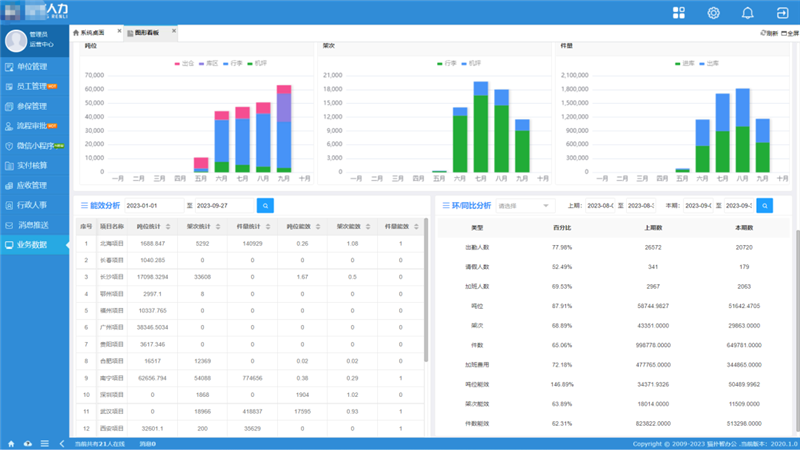The image size is (800, 450).
Task: Open the 请选择 dropdown in 环/同比分析
Action: pyautogui.click(x=525, y=205)
